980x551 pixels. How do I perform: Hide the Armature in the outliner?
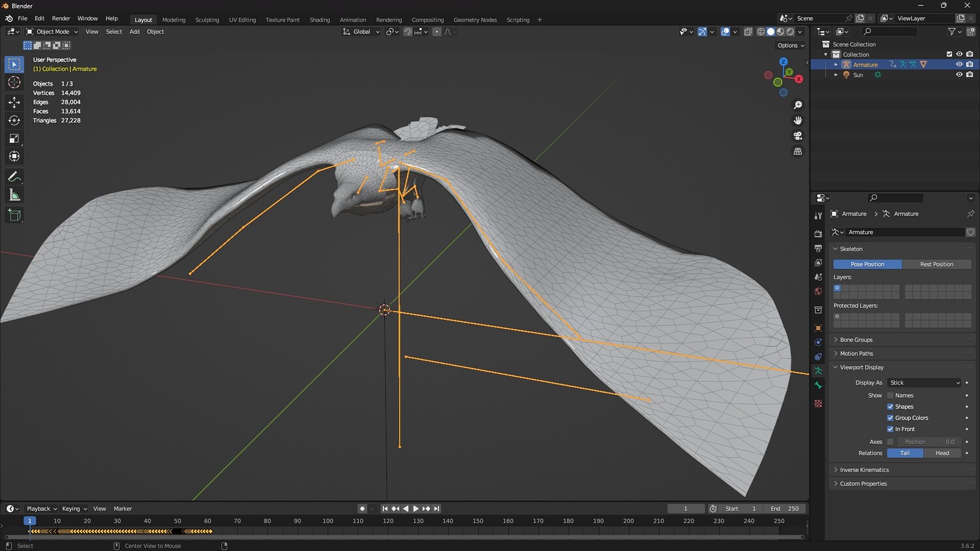pyautogui.click(x=959, y=65)
